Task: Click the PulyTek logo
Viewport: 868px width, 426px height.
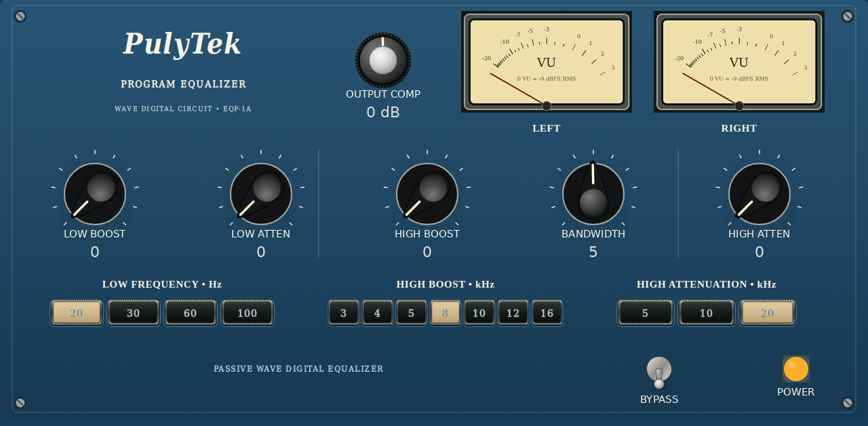Action: click(182, 44)
